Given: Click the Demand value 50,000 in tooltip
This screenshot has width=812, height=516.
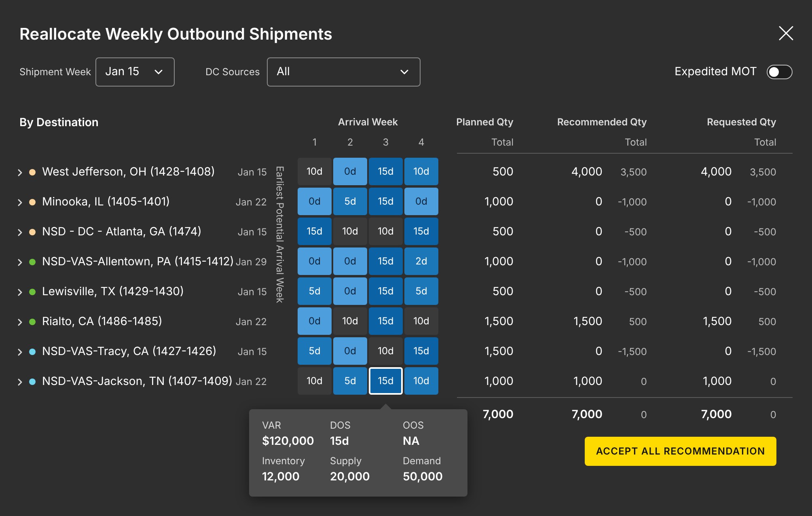Looking at the screenshot, I should coord(423,476).
